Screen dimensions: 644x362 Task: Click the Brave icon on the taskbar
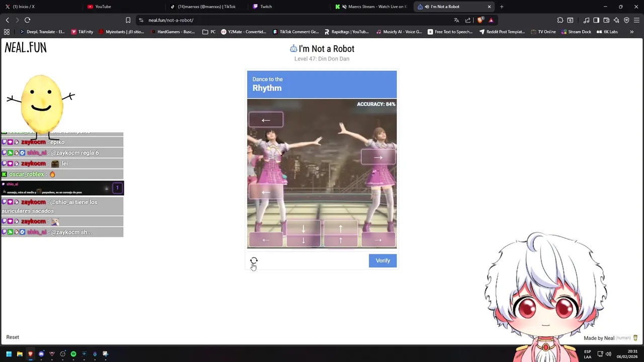(x=30, y=354)
